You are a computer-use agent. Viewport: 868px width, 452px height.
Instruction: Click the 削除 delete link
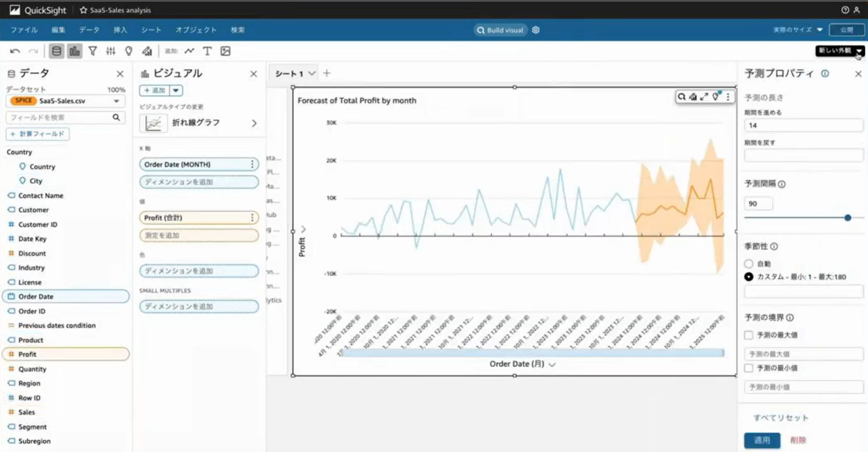click(x=798, y=440)
